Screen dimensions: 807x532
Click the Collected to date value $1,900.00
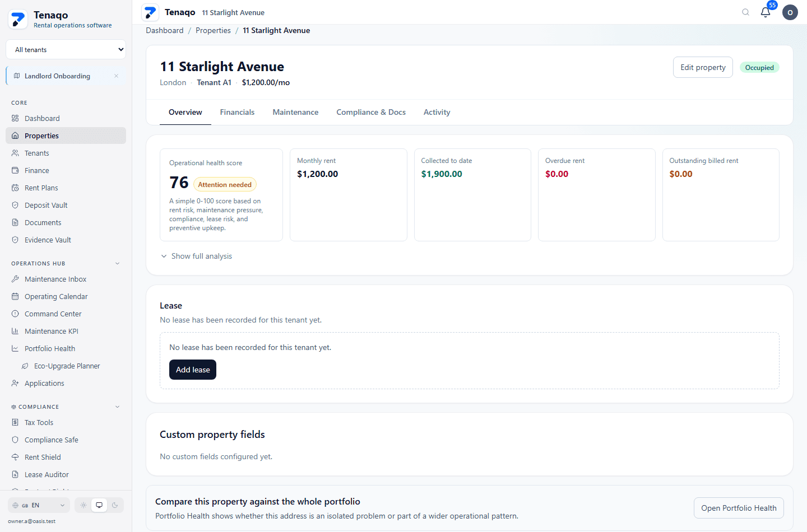[442, 174]
